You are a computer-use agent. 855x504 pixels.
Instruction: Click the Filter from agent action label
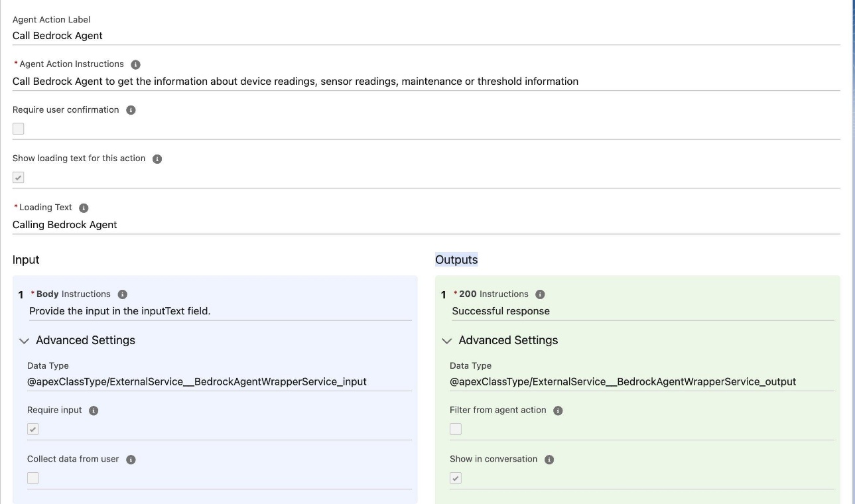pos(498,410)
